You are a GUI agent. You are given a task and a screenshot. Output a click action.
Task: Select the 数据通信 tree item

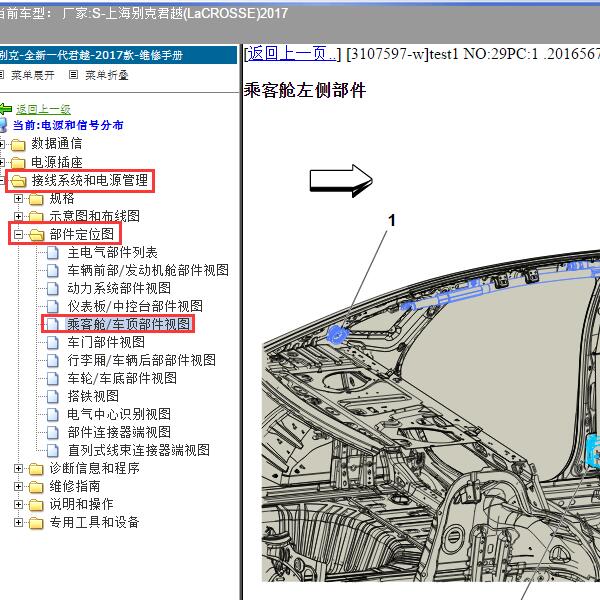(57, 144)
